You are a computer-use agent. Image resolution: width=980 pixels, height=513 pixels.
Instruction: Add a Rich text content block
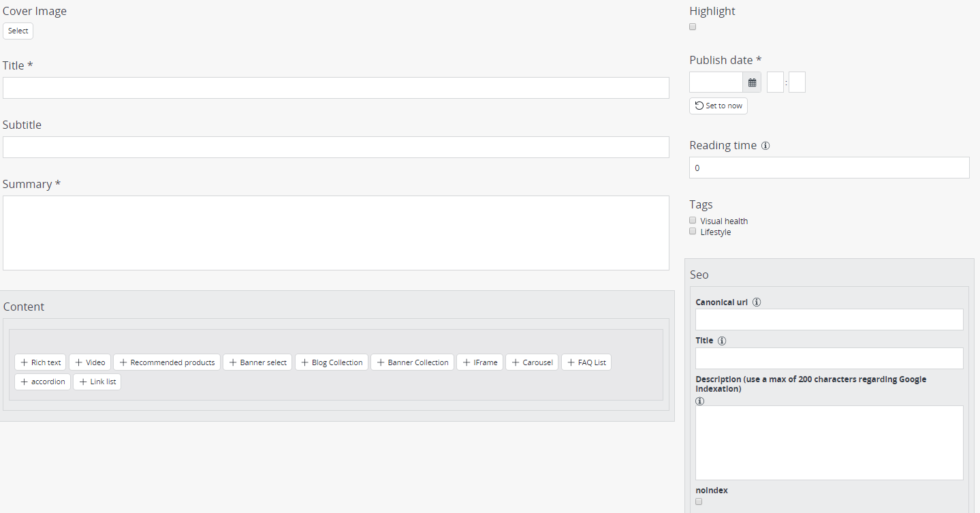[x=40, y=362]
